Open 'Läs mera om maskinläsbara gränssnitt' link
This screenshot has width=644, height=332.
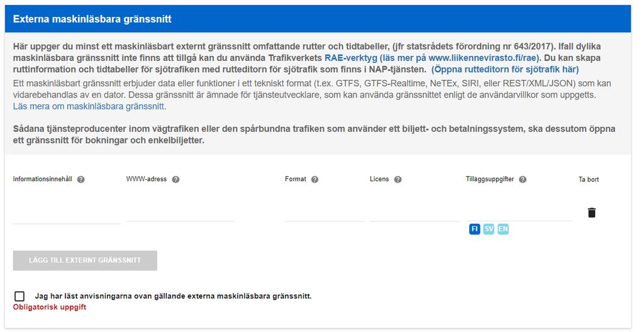[89, 106]
